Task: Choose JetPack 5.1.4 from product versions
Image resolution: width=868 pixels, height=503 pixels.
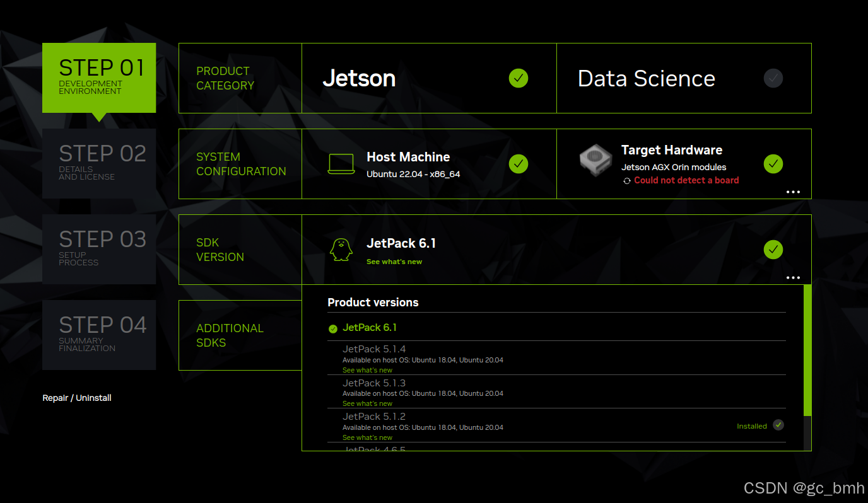Action: (374, 349)
